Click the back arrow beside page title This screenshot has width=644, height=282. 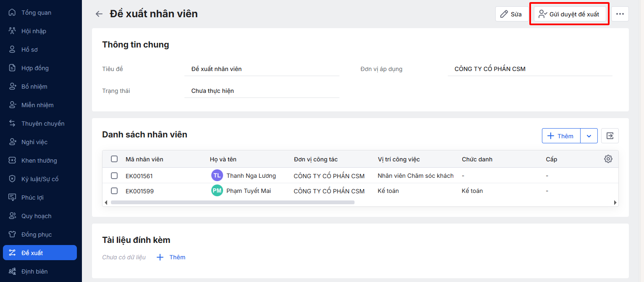point(99,14)
